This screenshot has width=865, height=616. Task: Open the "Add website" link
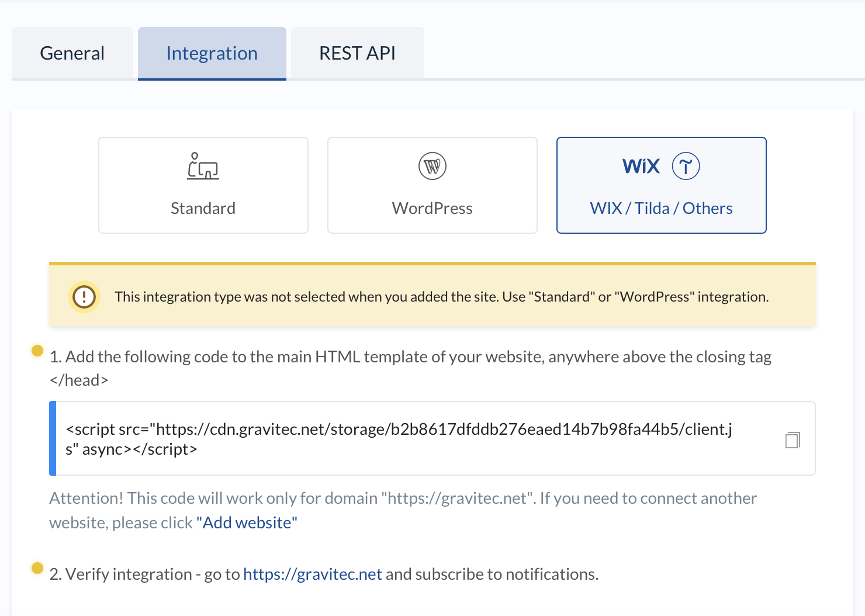click(x=247, y=522)
